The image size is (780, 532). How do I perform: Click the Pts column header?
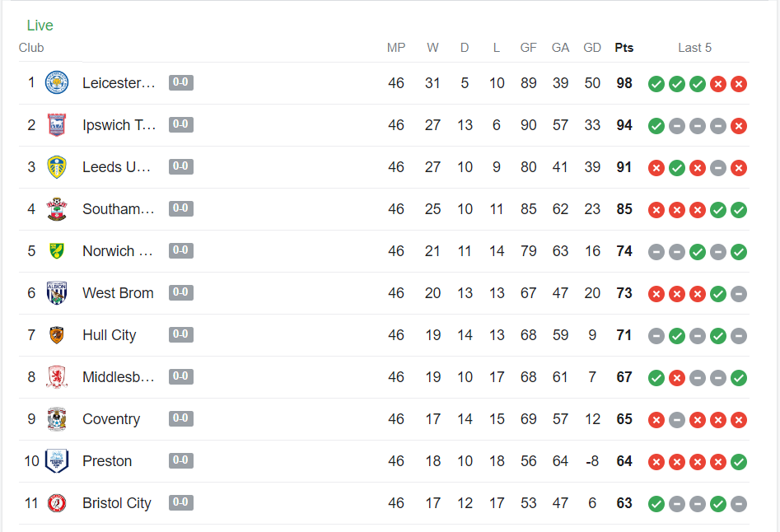click(x=624, y=48)
